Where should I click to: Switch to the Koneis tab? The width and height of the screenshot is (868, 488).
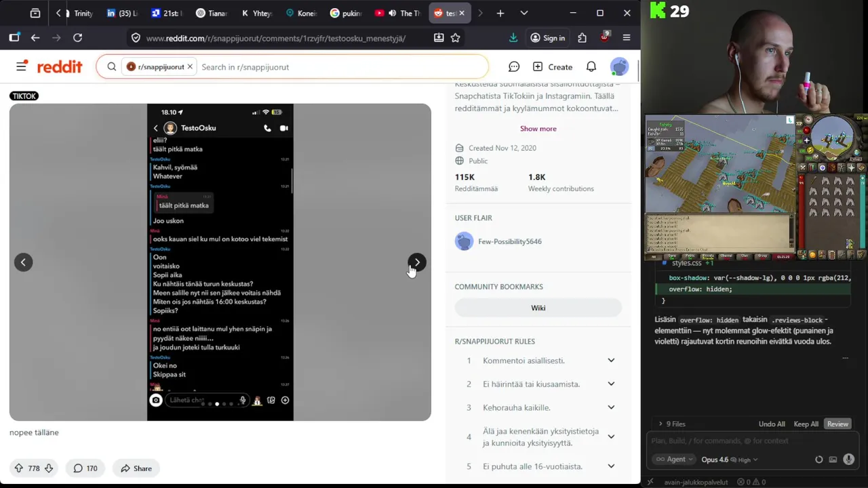[301, 13]
